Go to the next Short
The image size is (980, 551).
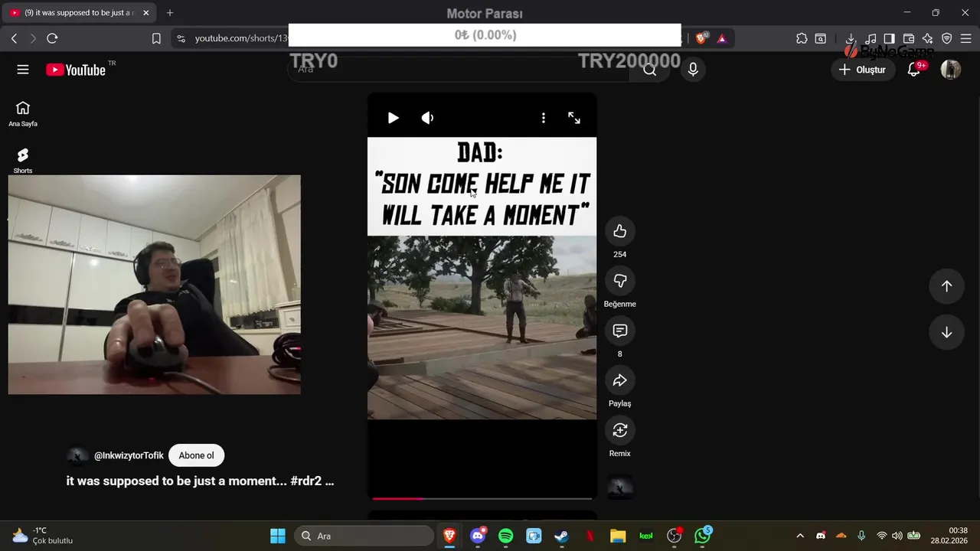pos(946,332)
